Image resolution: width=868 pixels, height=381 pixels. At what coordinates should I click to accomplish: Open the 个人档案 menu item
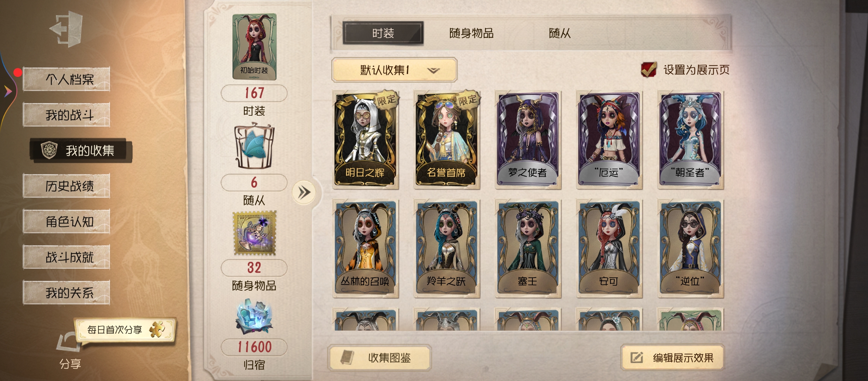(66, 79)
